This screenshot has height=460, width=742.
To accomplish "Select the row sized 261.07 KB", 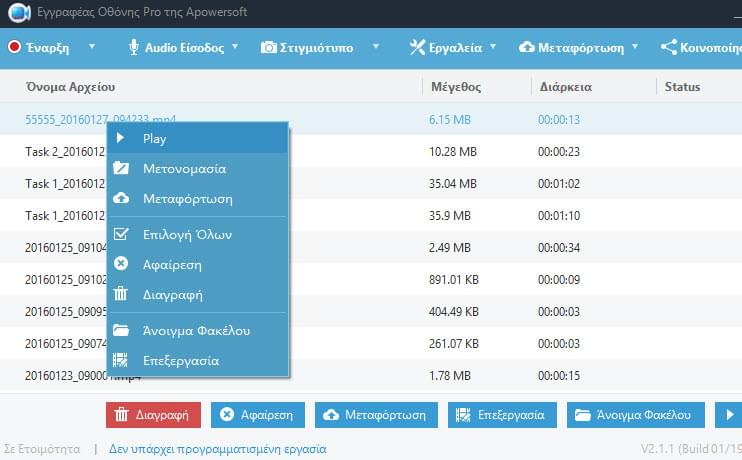I will pos(371,344).
